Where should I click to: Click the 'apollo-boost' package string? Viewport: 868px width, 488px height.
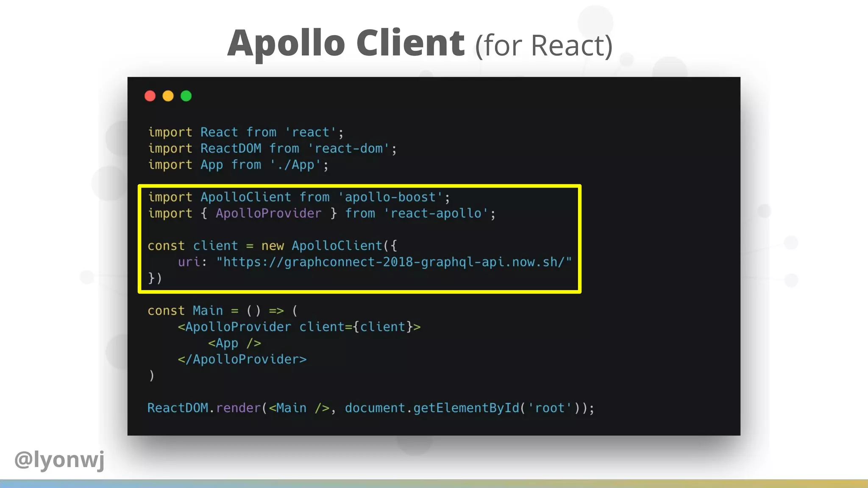[x=390, y=197]
